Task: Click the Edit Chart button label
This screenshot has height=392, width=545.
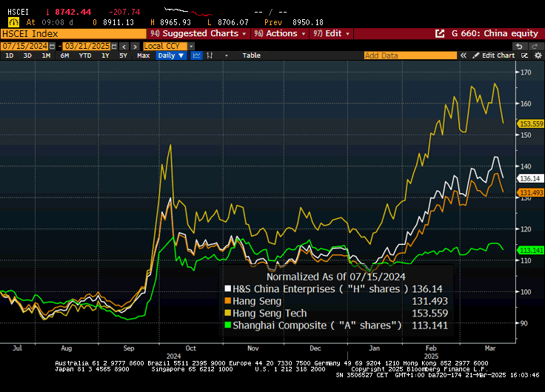Action: pos(498,55)
